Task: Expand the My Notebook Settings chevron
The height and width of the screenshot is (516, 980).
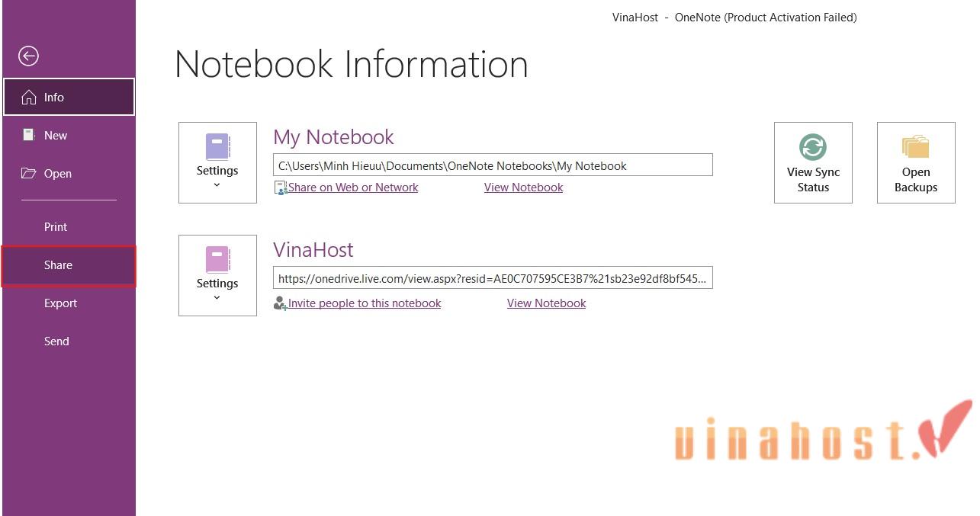Action: [x=217, y=184]
